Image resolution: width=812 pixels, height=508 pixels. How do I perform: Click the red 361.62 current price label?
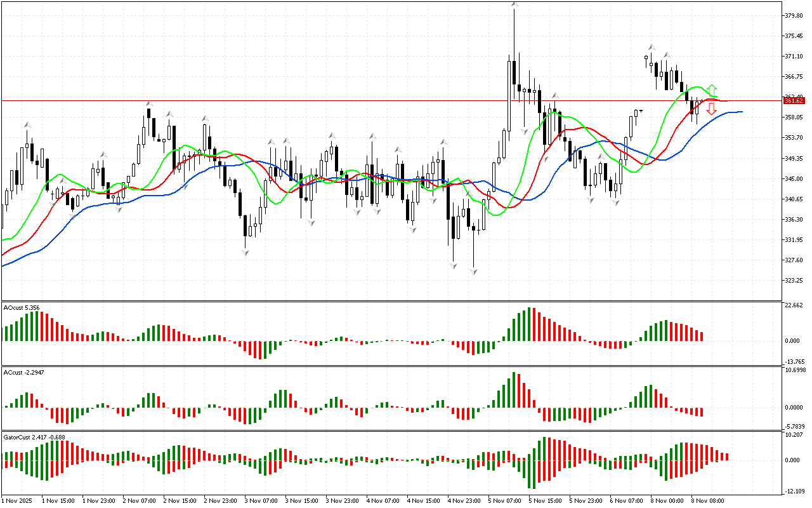794,101
